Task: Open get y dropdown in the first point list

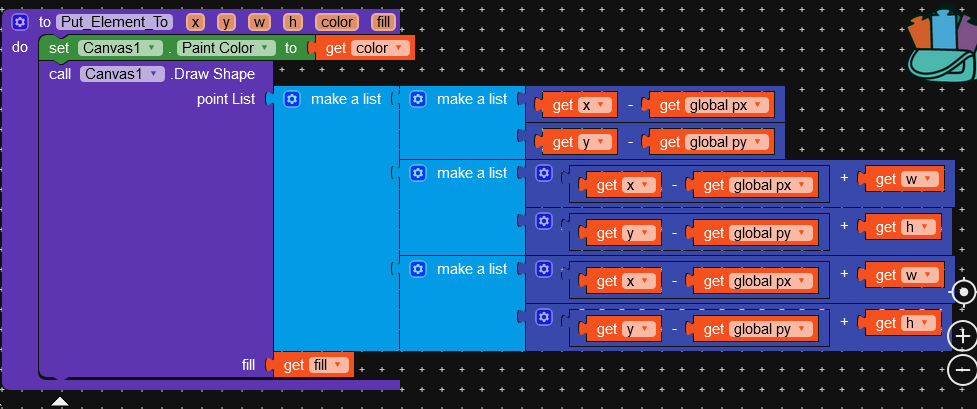Action: 595,142
